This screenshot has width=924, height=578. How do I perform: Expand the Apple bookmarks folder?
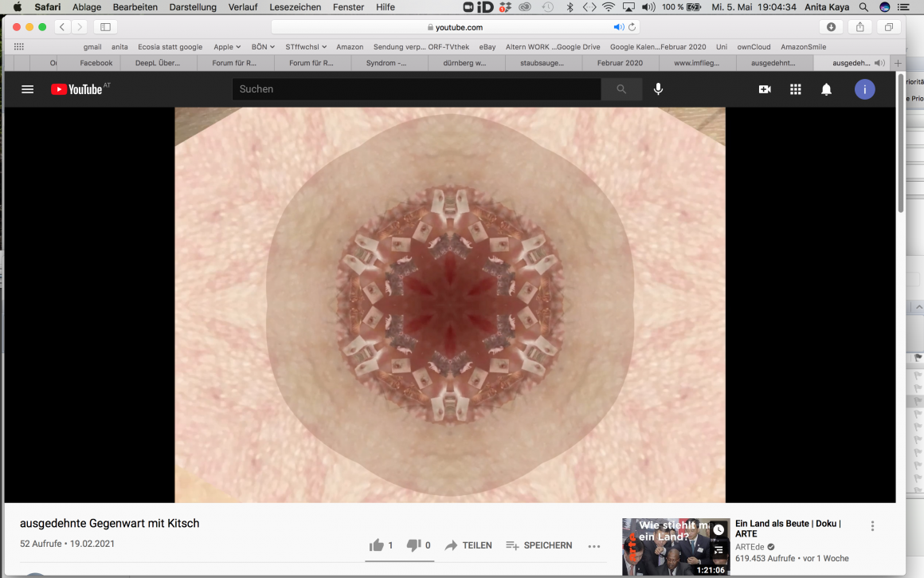(x=226, y=47)
